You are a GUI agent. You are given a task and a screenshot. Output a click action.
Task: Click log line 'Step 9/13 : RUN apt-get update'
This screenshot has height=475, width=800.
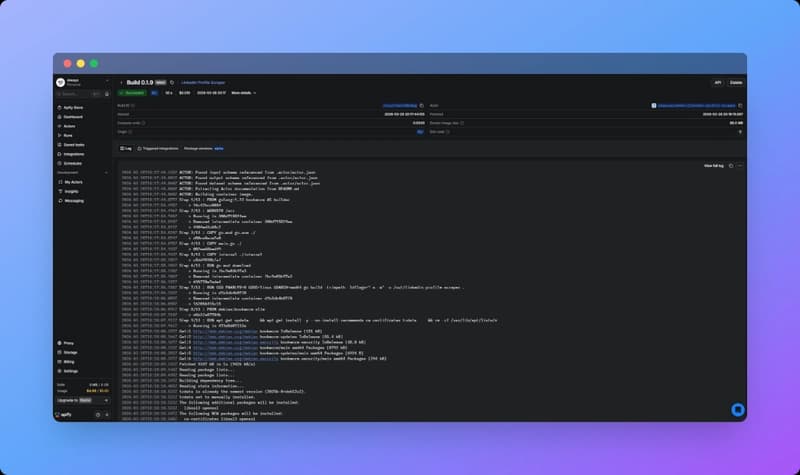click(x=338, y=320)
